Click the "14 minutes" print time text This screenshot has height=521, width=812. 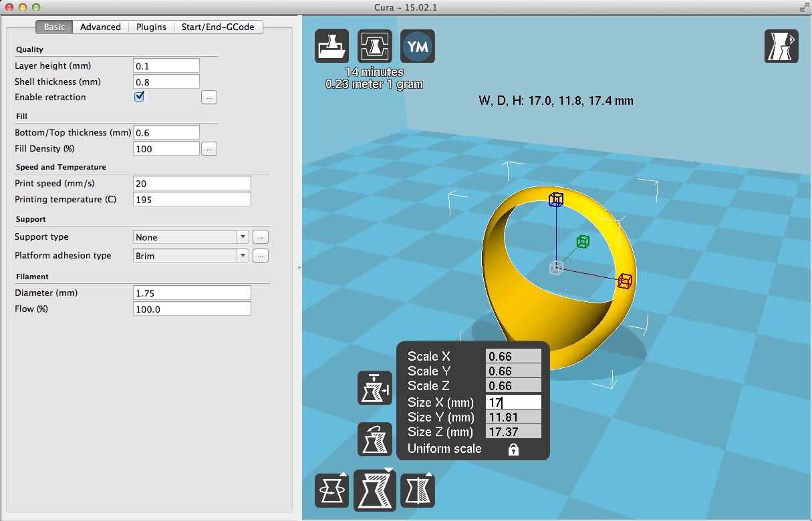pos(374,72)
